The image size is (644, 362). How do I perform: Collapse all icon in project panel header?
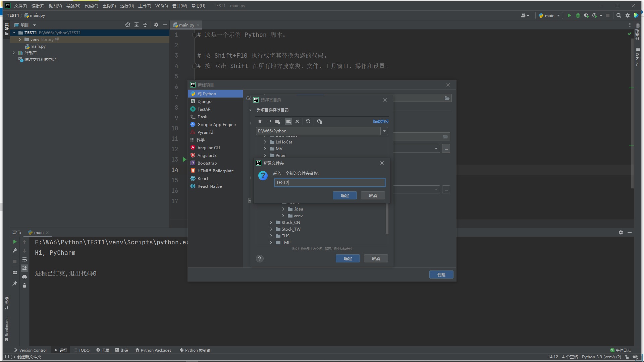coord(145,25)
